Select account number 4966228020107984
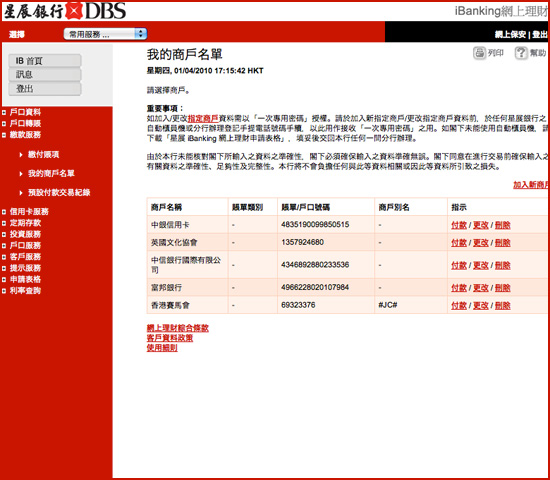 point(315,287)
